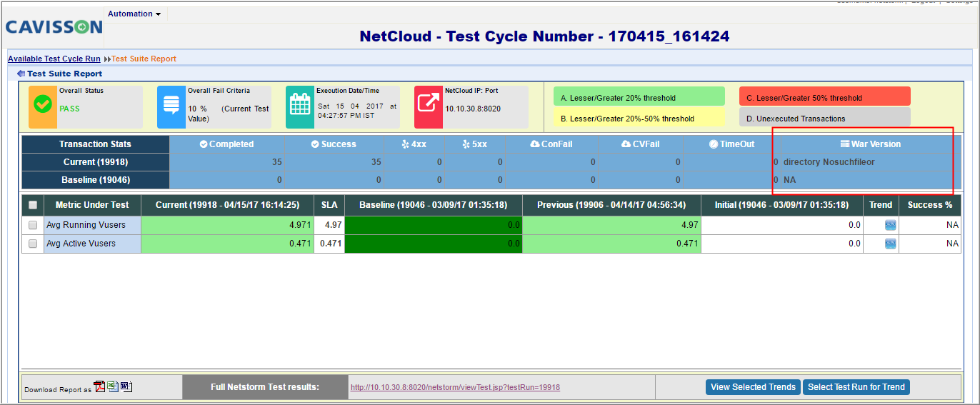Click the Trend column header

click(881, 205)
